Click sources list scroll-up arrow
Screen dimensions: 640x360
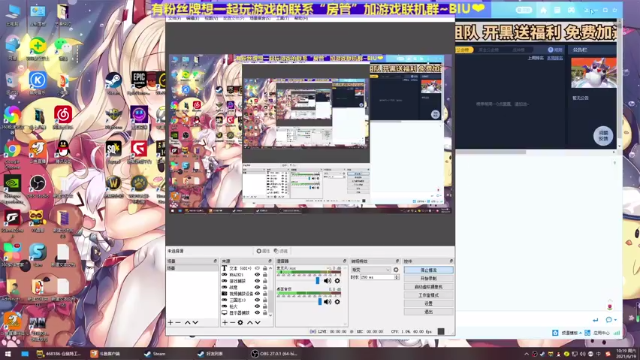pyautogui.click(x=270, y=268)
